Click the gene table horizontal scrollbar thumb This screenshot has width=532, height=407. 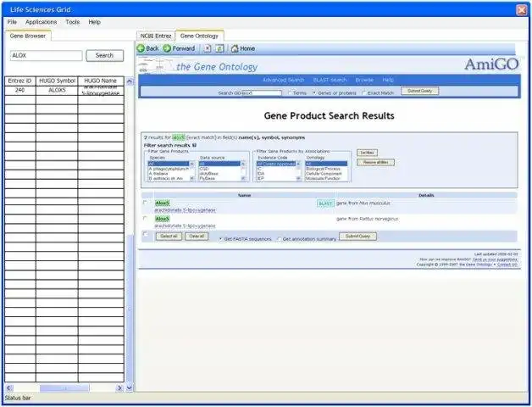pos(64,387)
